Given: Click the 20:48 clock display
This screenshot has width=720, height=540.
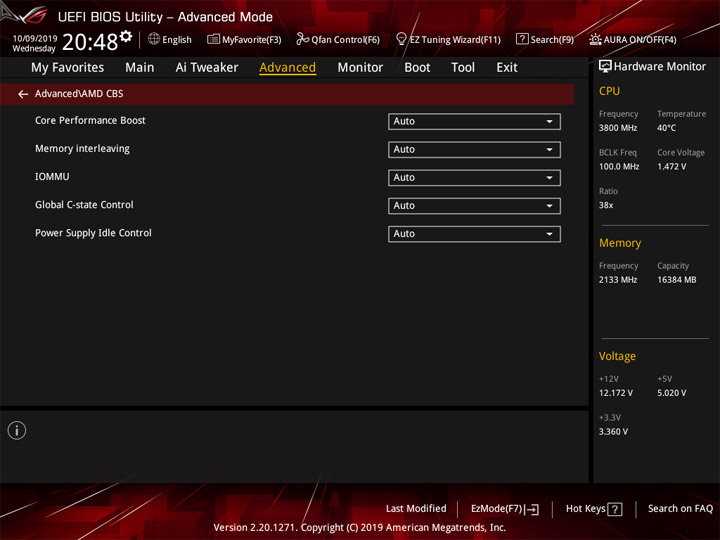Looking at the screenshot, I should 90,42.
